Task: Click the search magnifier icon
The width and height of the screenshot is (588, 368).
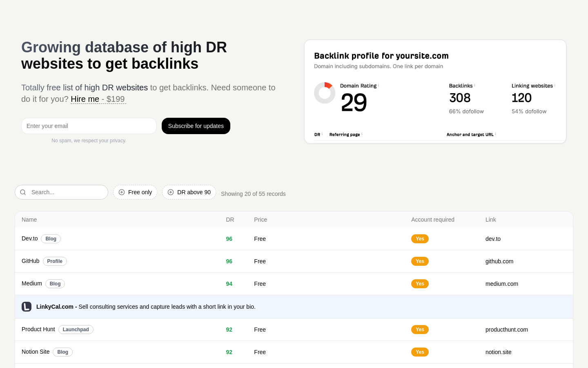Action: [x=23, y=192]
